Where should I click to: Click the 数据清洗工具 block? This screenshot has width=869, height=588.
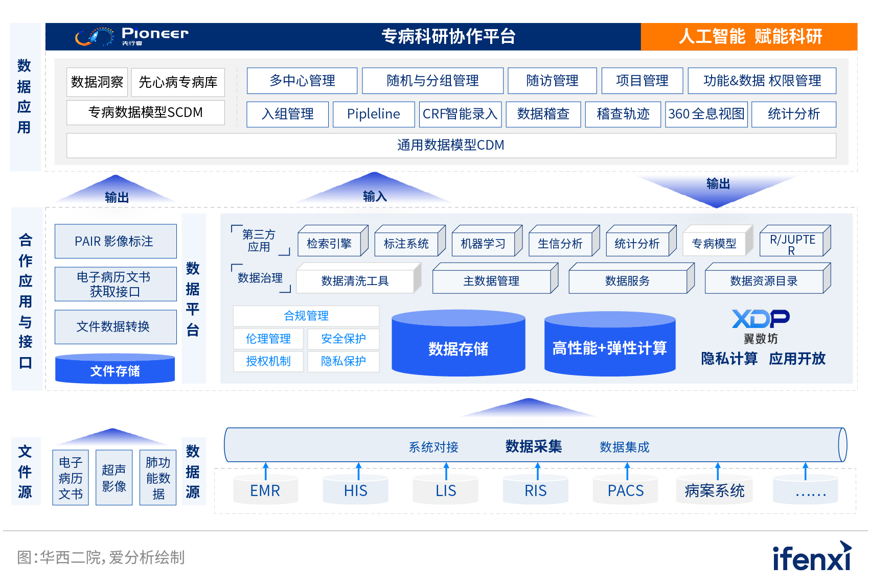point(355,281)
